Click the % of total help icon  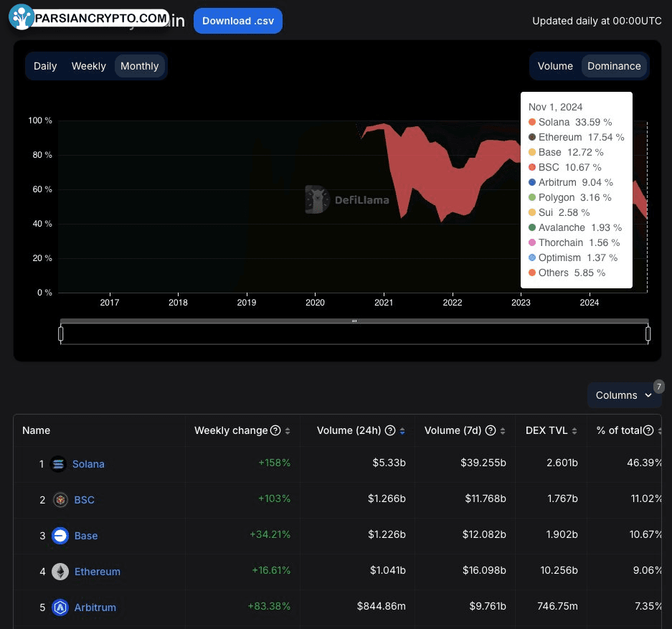[x=649, y=430]
